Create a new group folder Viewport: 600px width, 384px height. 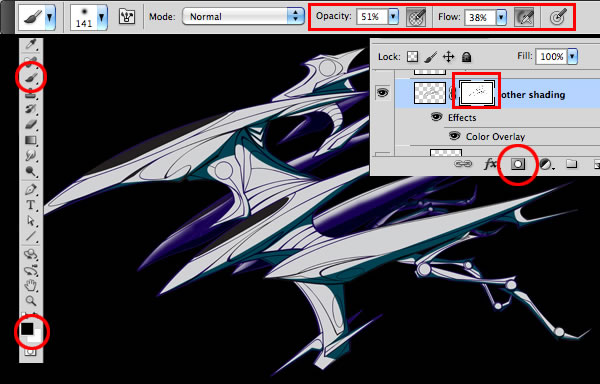pos(572,164)
